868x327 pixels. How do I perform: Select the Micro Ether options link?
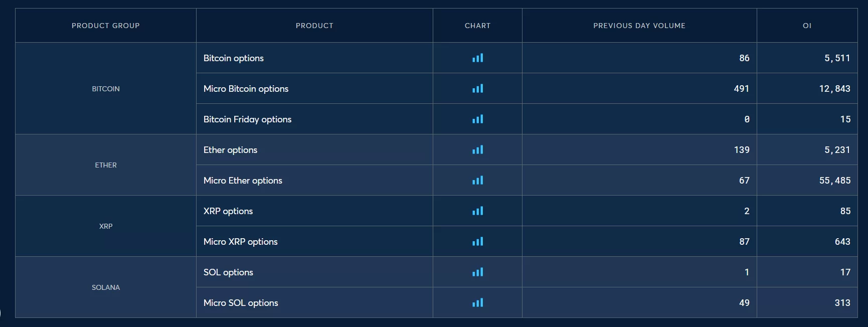[x=243, y=181]
